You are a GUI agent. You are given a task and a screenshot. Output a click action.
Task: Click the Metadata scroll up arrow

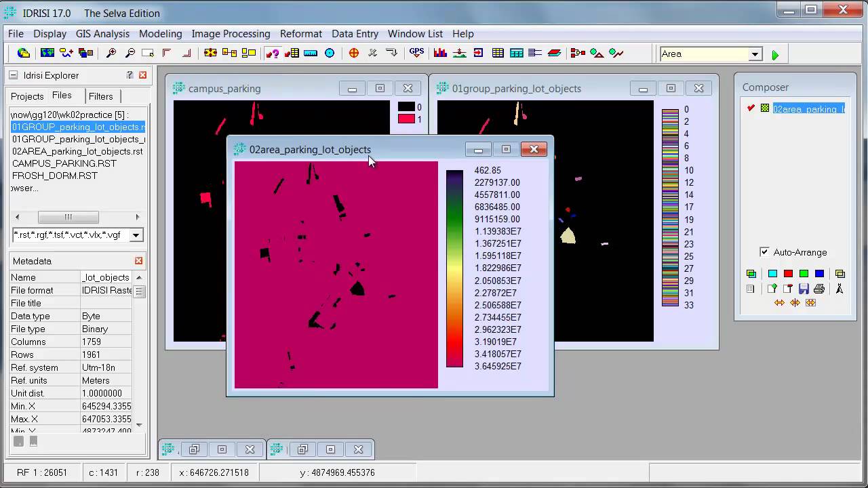coord(139,277)
